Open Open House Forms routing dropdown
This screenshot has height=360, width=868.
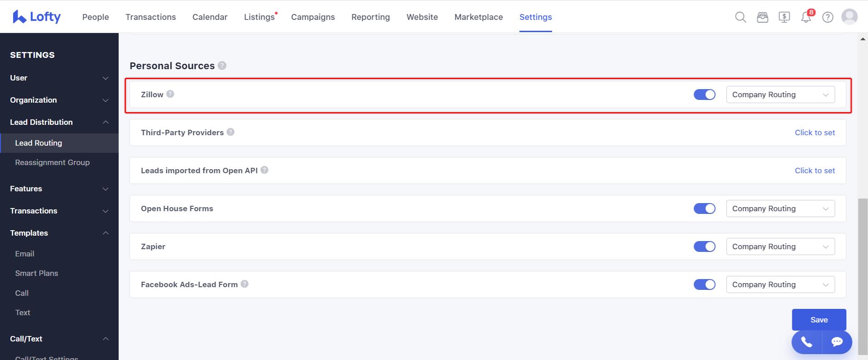(x=781, y=208)
